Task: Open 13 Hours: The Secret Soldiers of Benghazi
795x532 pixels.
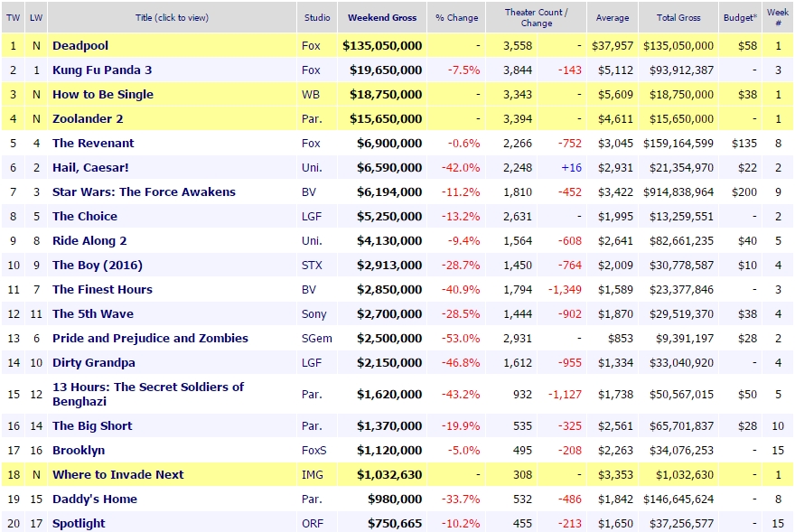Action: pyautogui.click(x=148, y=394)
